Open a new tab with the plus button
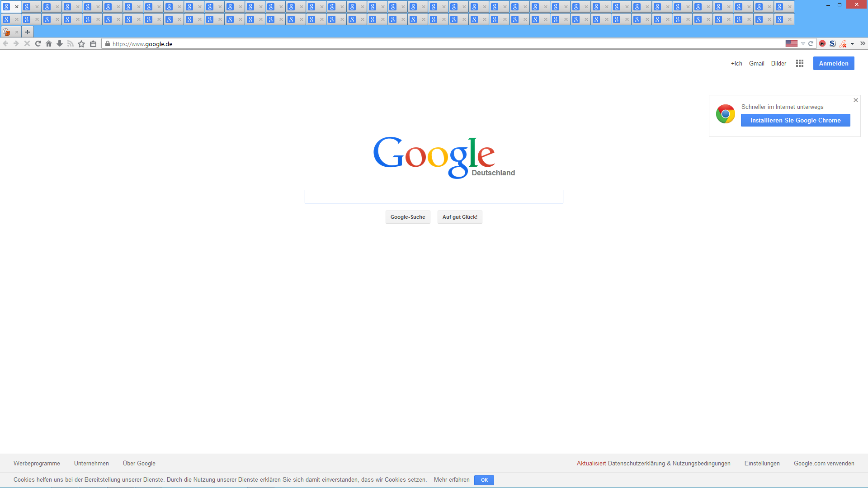 point(28,32)
